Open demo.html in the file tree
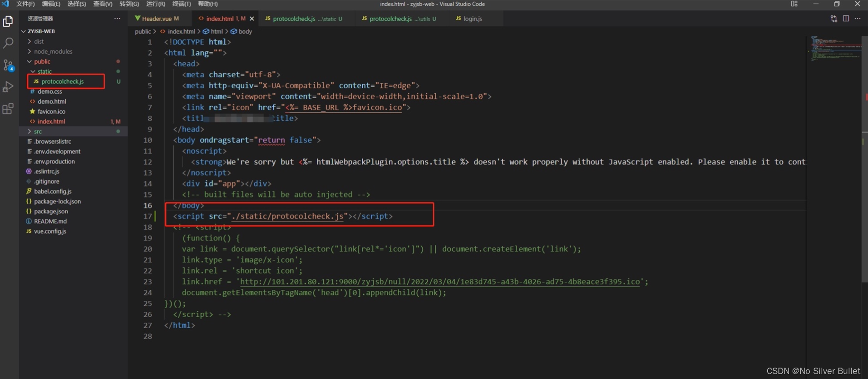The image size is (868, 379). [x=52, y=101]
